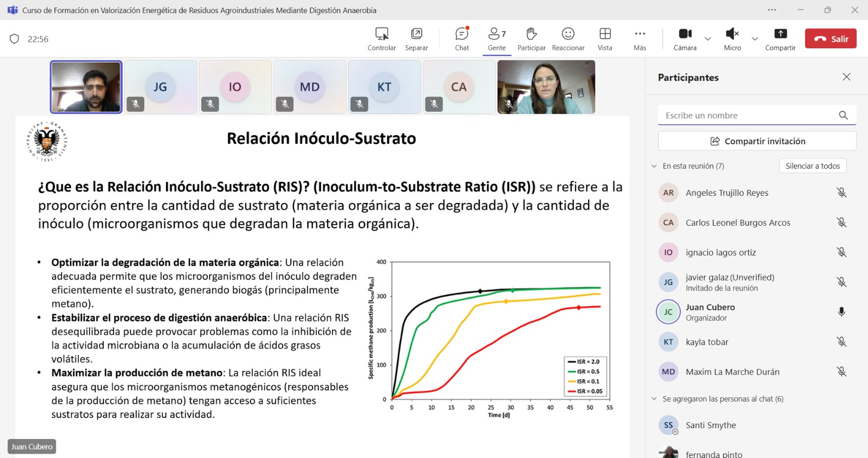The width and height of the screenshot is (868, 458).
Task: Toggle Juan Cubero's microphone icon
Action: (x=841, y=312)
